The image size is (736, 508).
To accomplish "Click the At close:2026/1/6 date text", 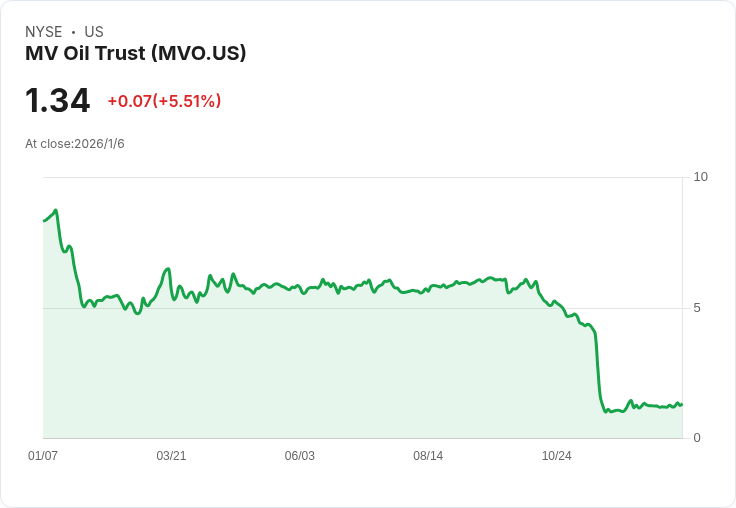I will coord(75,144).
